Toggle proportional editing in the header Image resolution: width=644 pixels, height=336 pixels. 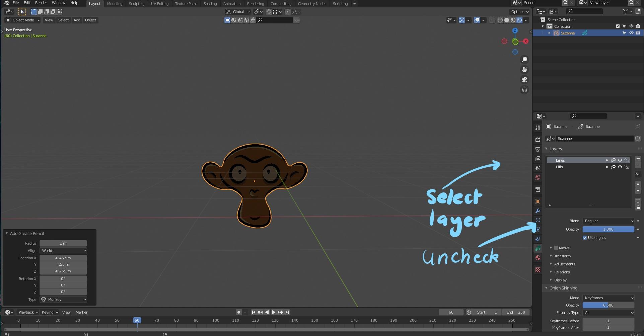[288, 12]
